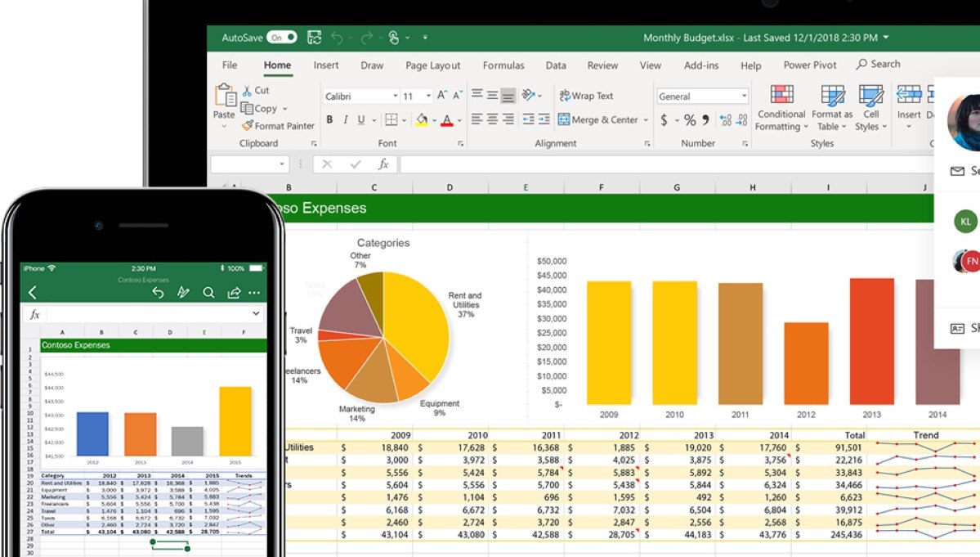Viewport: 980px width, 557px height.
Task: Open the Power Pivot tab
Action: click(x=809, y=65)
